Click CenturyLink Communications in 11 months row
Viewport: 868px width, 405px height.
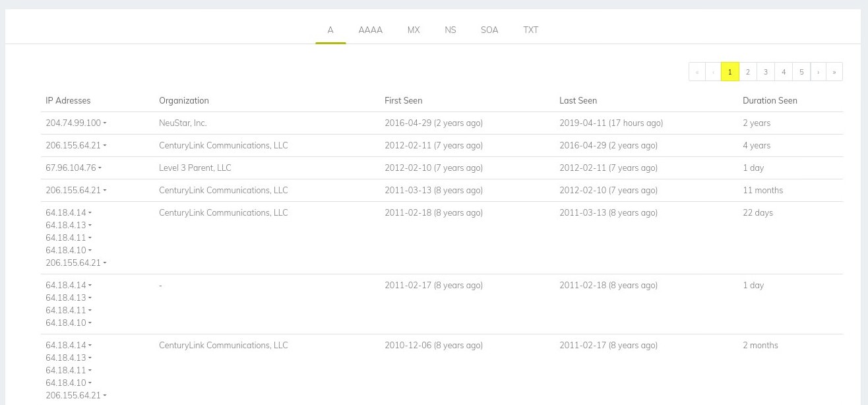click(224, 190)
